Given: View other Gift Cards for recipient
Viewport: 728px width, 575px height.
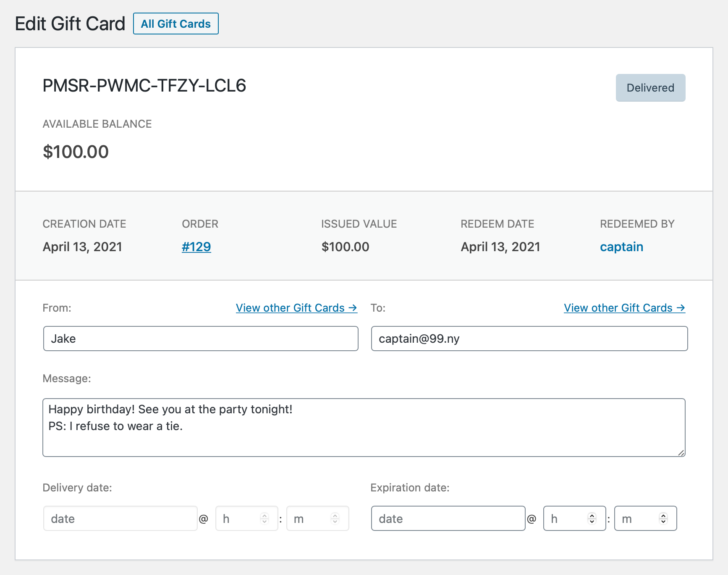Looking at the screenshot, I should [624, 308].
